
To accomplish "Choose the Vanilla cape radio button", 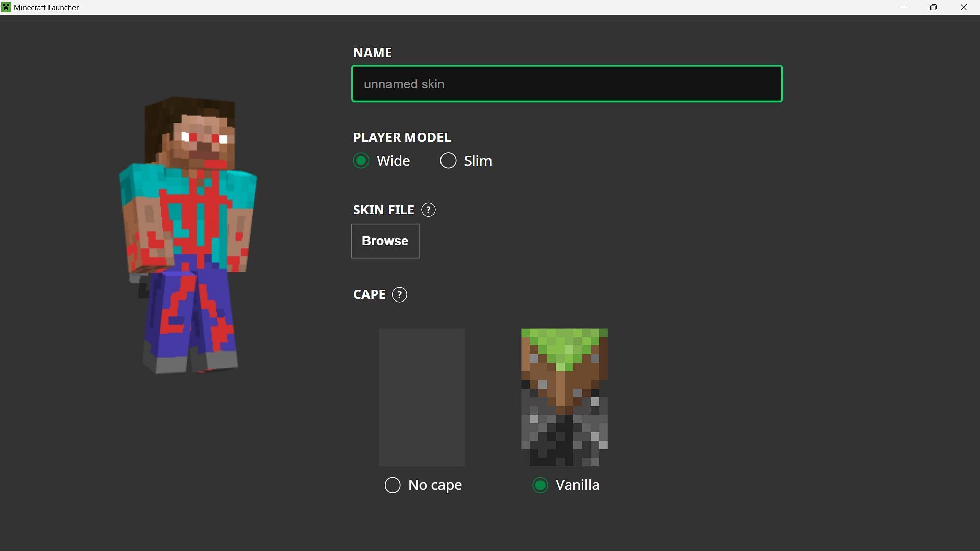I will 540,485.
